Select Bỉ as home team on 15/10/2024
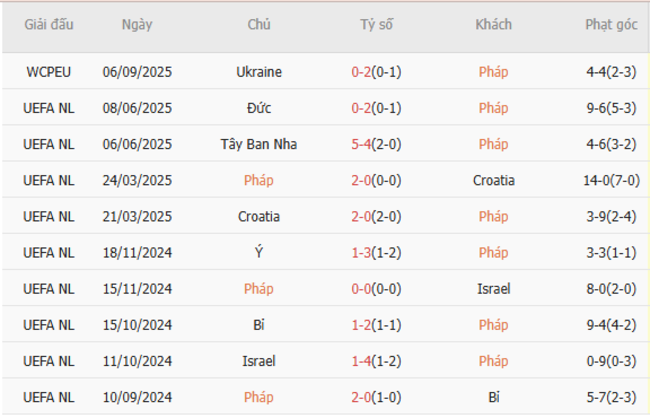This screenshot has width=650, height=418. pos(259,324)
